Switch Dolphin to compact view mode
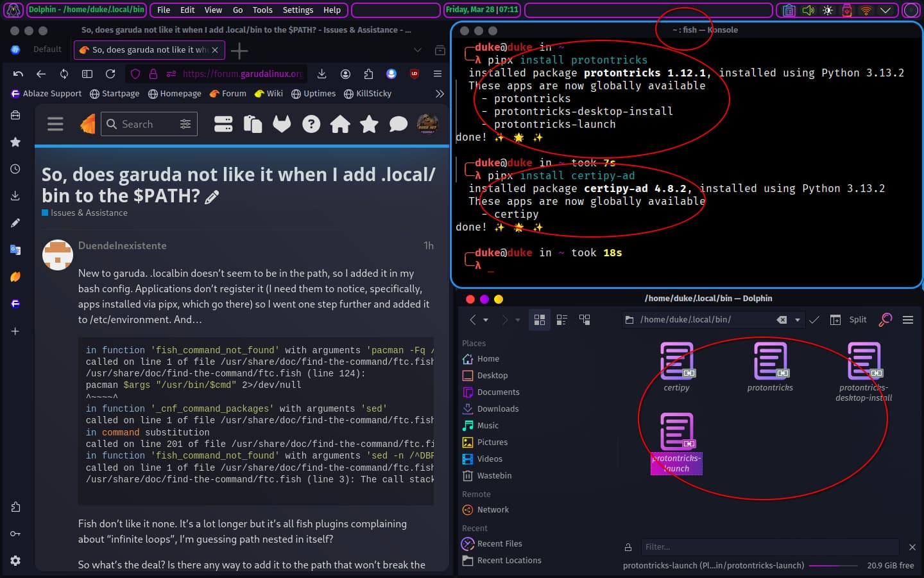The width and height of the screenshot is (924, 578). pos(562,319)
